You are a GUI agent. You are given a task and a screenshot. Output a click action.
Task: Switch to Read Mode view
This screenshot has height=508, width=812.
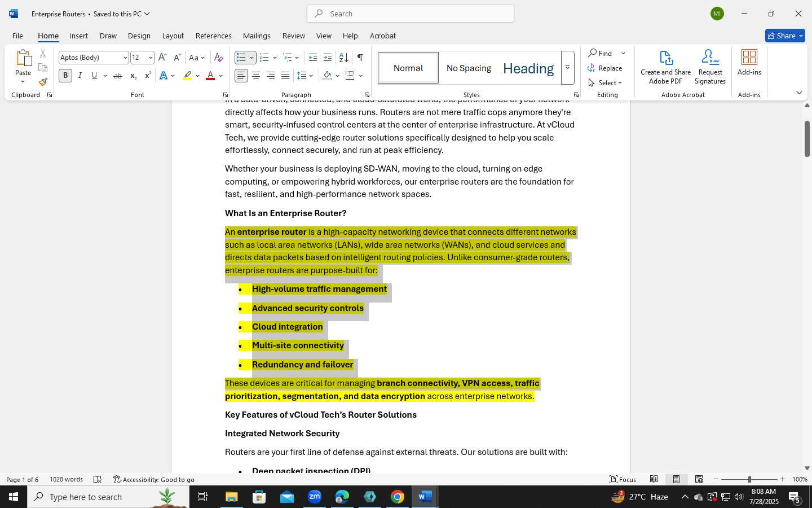pos(654,479)
